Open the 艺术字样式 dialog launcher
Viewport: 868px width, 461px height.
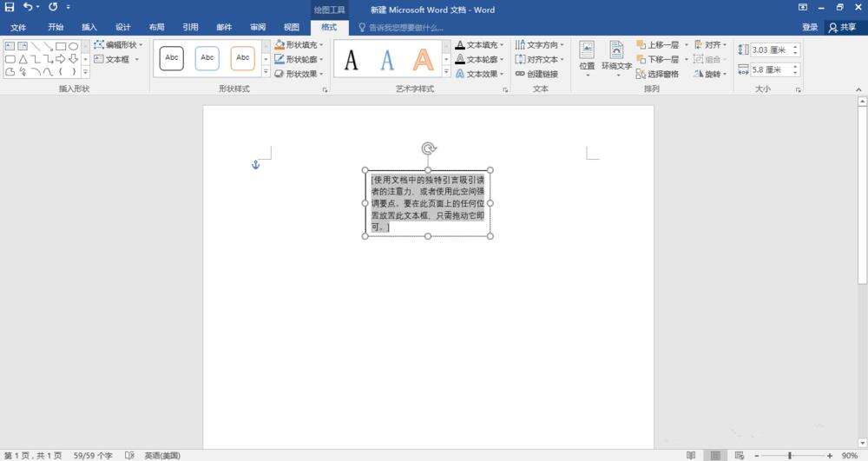pos(505,89)
